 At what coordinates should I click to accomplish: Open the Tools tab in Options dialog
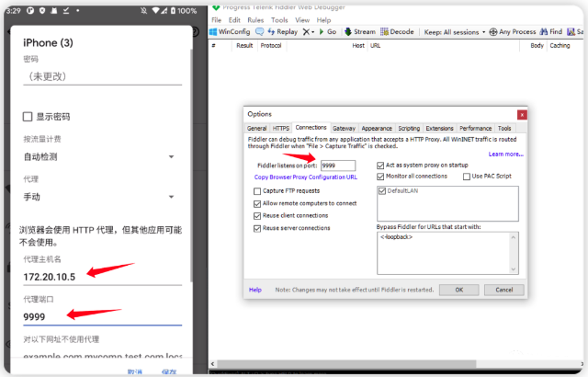[504, 129]
